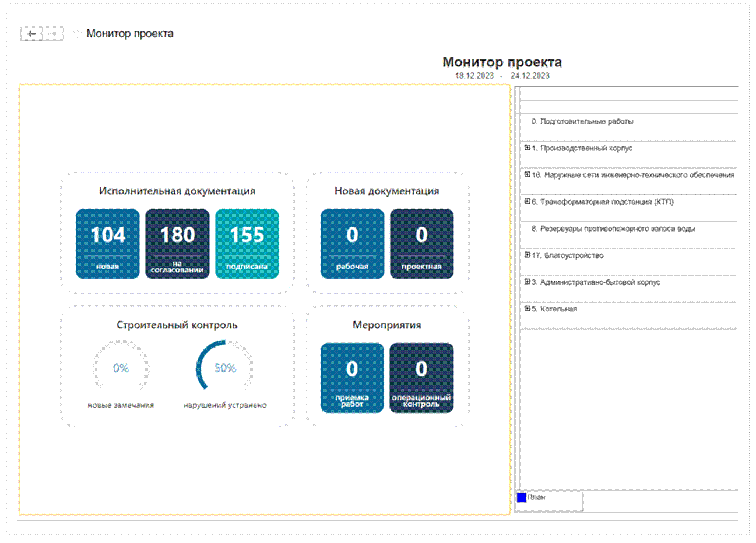Image resolution: width=756 pixels, height=543 pixels.
Task: Click the forward navigation arrow button
Action: 53,34
